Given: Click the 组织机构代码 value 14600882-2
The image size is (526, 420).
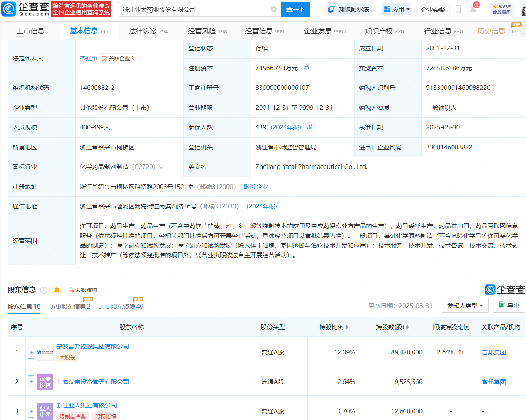Looking at the screenshot, I should (x=97, y=88).
